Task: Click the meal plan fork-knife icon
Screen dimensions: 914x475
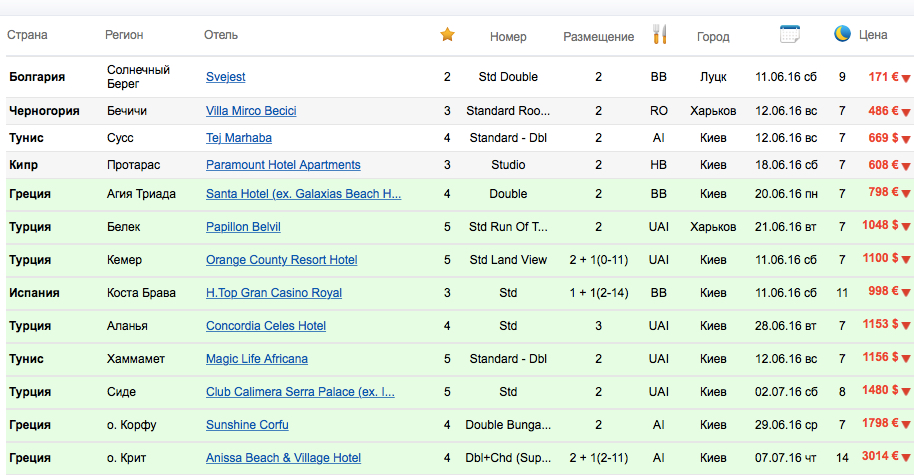Action: coord(658,35)
